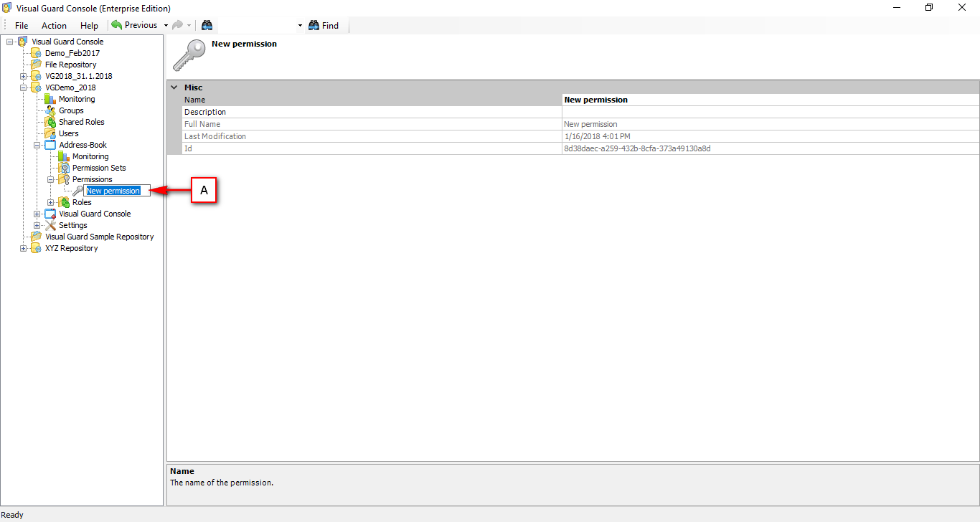
Task: Select the Monitoring icon under Address-Book
Action: [x=63, y=156]
